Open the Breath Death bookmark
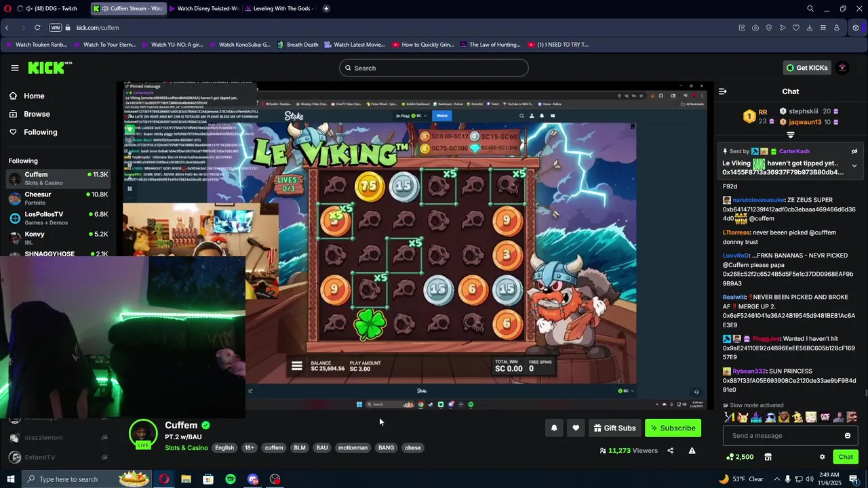 tap(297, 45)
